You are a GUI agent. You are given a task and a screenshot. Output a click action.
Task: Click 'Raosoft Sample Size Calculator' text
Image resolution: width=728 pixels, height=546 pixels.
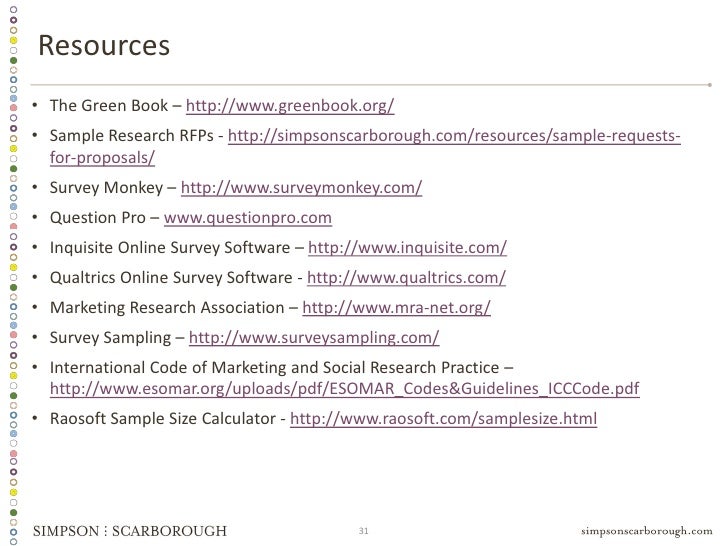pos(162,419)
